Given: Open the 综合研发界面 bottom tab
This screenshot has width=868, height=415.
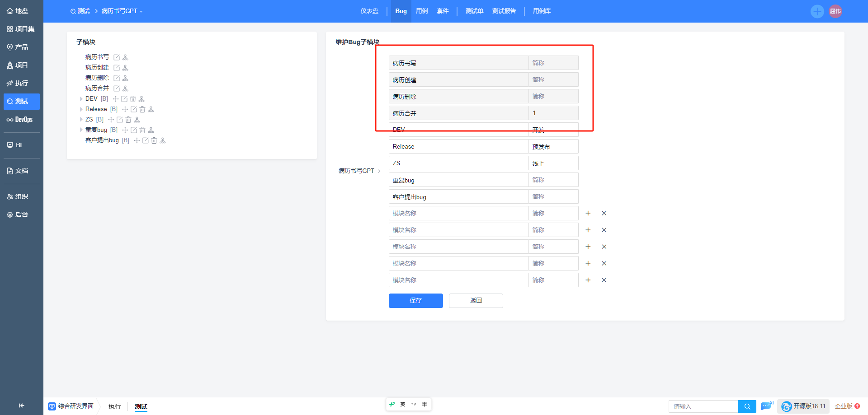Looking at the screenshot, I should pos(71,406).
